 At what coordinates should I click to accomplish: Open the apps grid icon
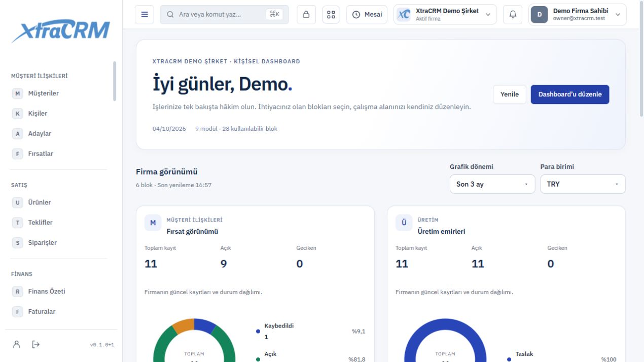tap(331, 15)
